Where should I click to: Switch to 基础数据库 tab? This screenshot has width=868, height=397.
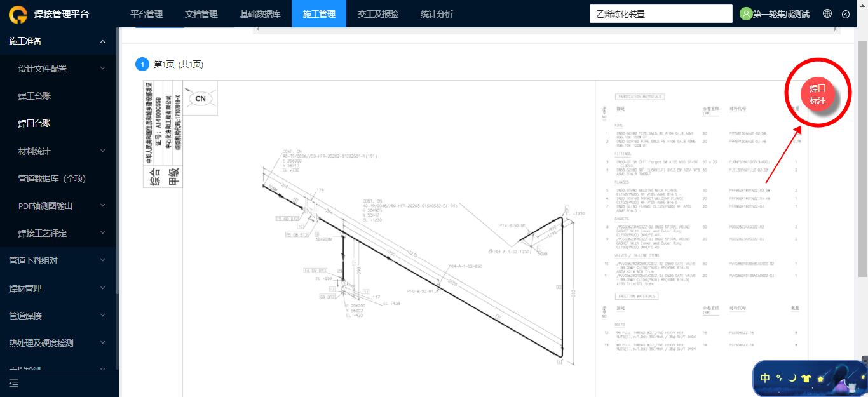260,14
